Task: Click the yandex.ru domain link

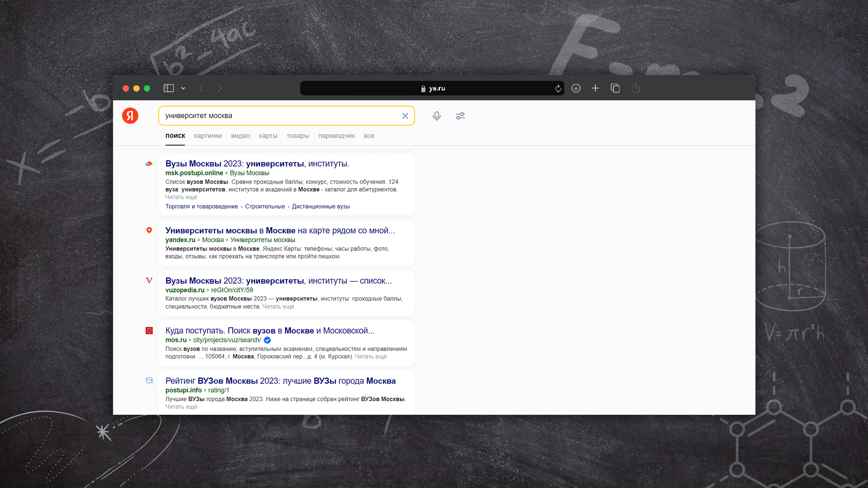Action: (180, 240)
